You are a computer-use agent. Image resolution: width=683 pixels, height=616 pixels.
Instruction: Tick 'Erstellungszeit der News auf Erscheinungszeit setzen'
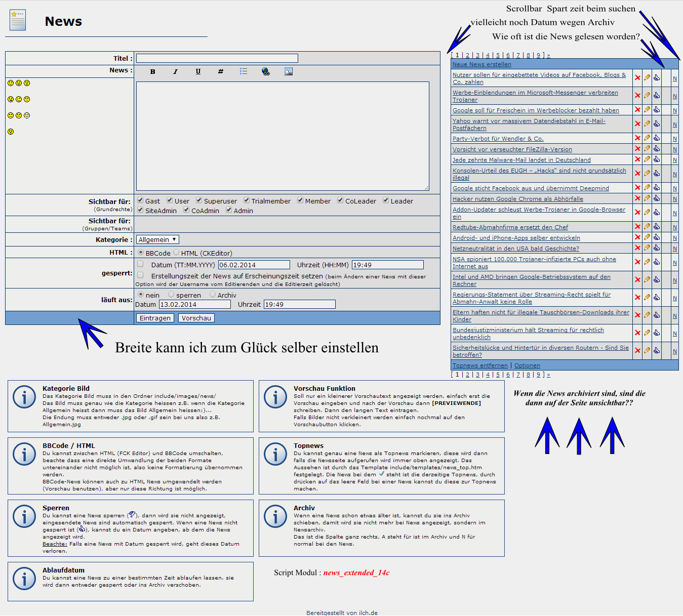(140, 276)
